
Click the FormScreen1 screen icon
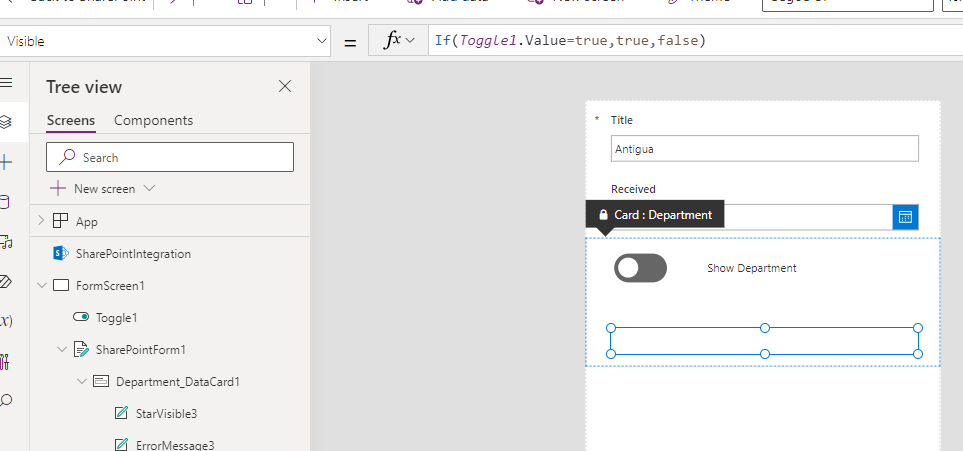(x=61, y=285)
